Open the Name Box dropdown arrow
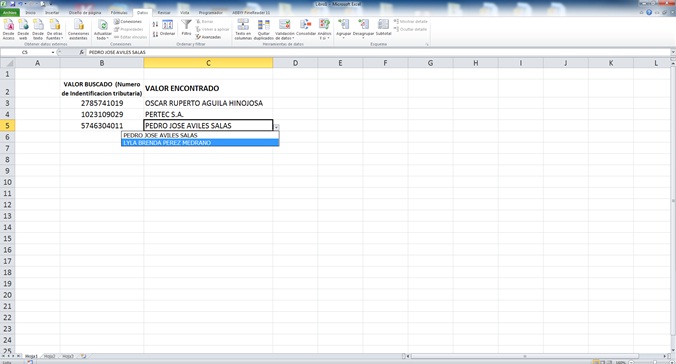Image resolution: width=676 pixels, height=364 pixels. (x=53, y=52)
